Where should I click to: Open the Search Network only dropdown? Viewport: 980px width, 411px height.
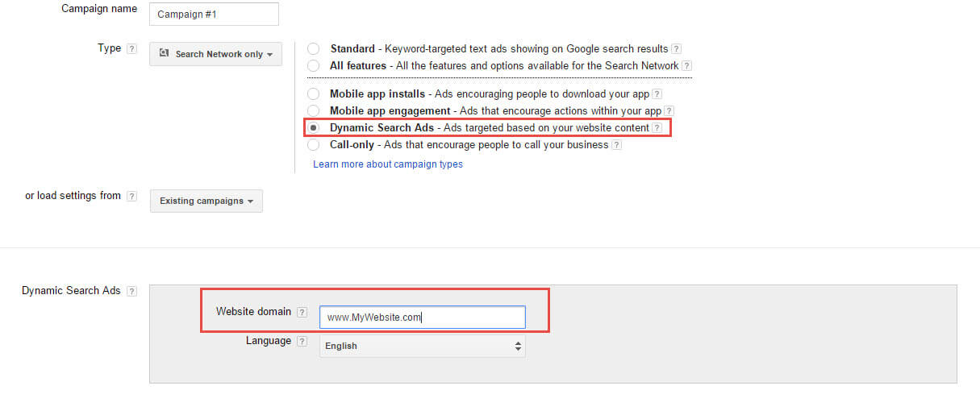pos(215,54)
